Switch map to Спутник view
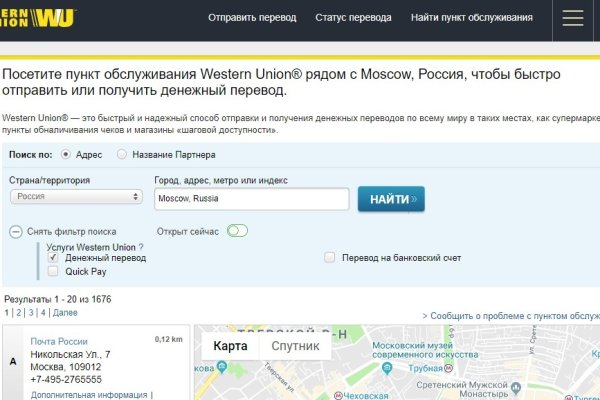Viewport: 600px width, 400px height. click(295, 347)
